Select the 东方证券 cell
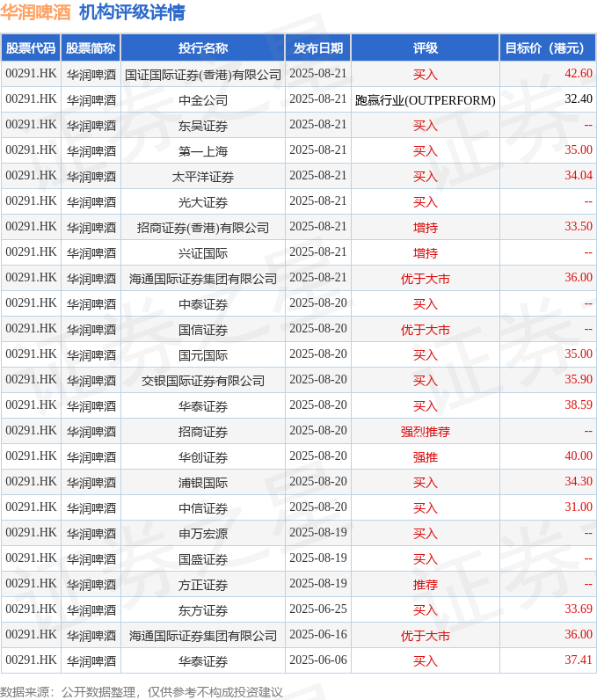The image size is (597, 700). coord(203,609)
